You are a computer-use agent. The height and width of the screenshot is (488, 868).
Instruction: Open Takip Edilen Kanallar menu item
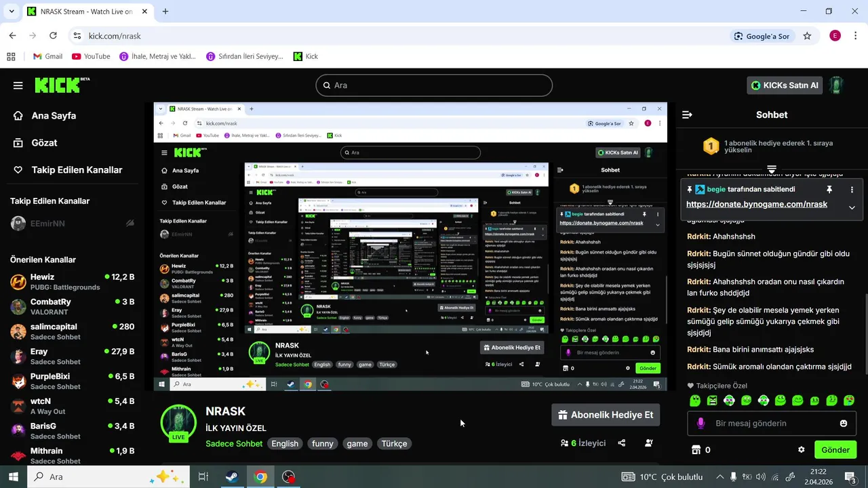coord(67,170)
